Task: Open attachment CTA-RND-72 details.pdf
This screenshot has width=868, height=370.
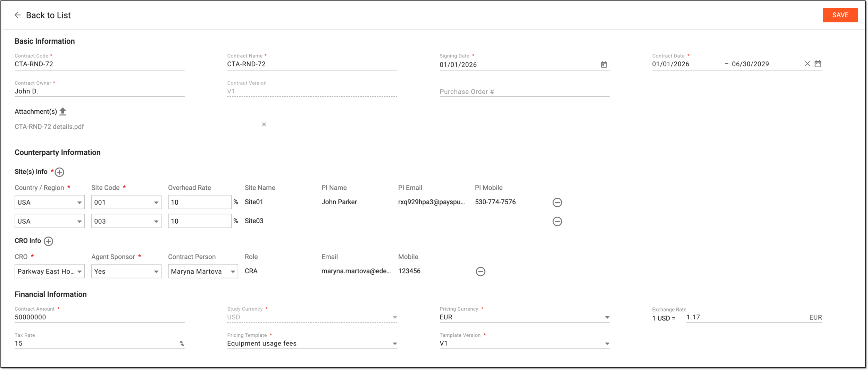Action: pyautogui.click(x=49, y=127)
